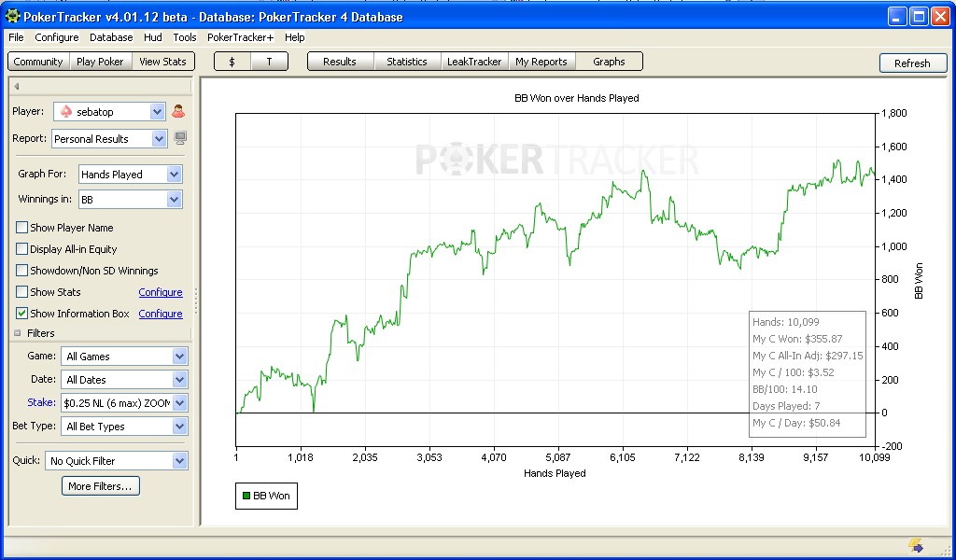Click the red player icon beside sebatop
Viewport: 956px width, 560px height.
click(x=178, y=111)
